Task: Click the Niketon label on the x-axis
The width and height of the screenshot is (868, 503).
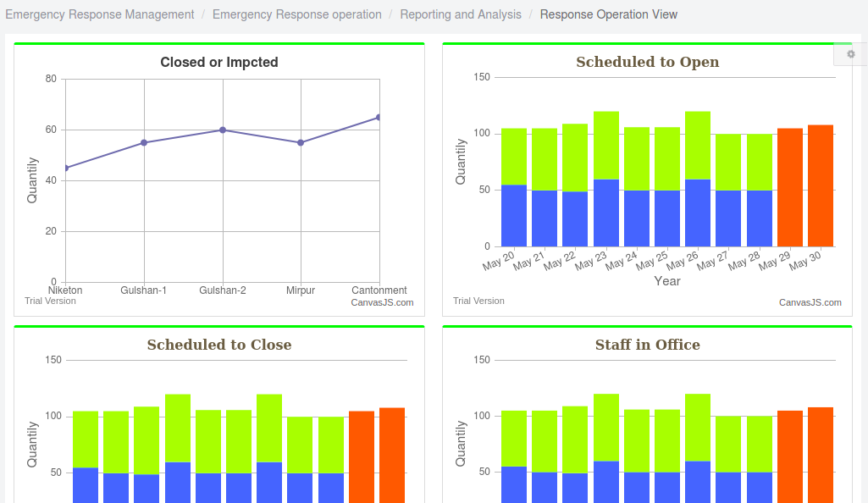Action: click(x=65, y=290)
